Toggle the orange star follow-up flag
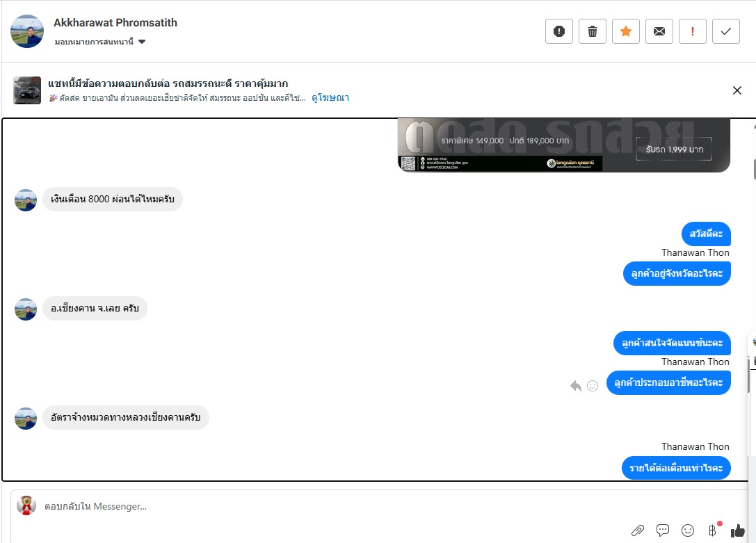 click(x=626, y=31)
